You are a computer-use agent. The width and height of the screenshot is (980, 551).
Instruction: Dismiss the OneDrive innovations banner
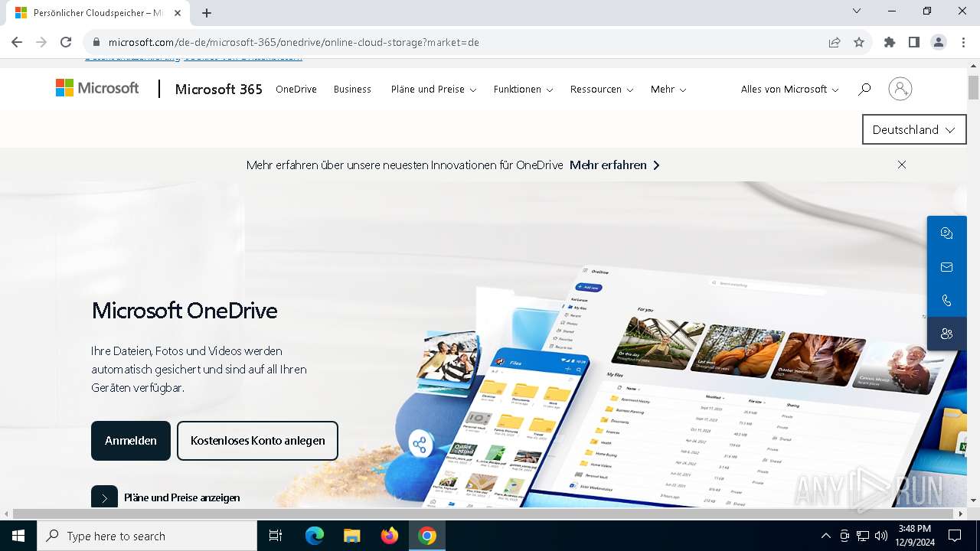pyautogui.click(x=902, y=165)
